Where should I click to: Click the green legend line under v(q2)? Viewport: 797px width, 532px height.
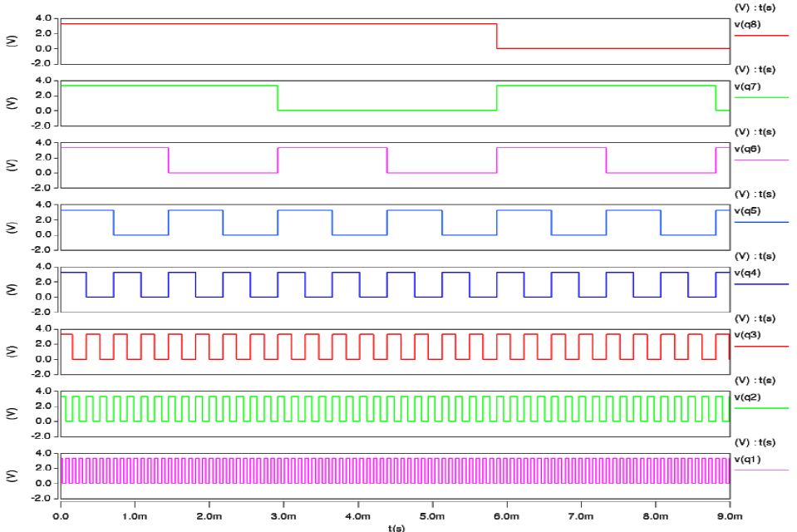point(761,408)
